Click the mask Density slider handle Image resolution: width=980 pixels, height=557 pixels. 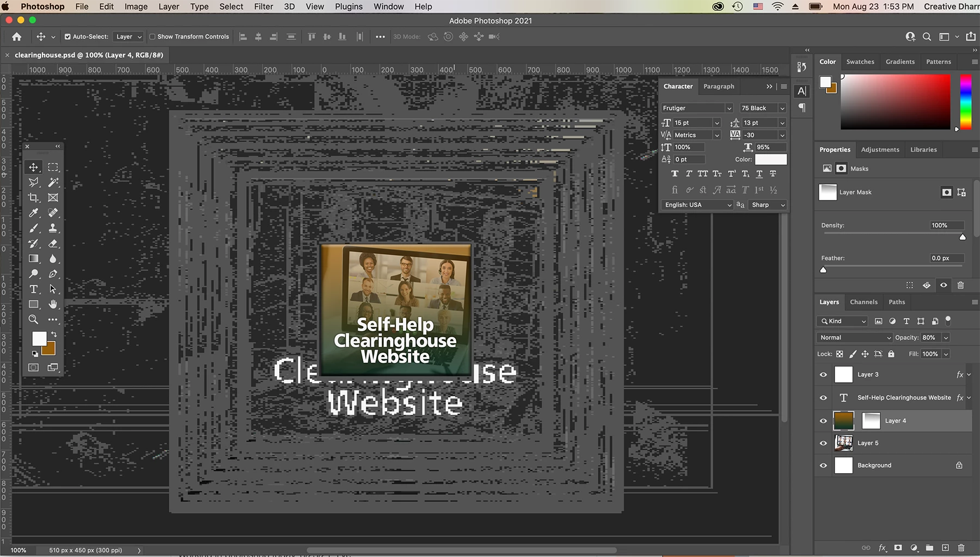pos(963,237)
